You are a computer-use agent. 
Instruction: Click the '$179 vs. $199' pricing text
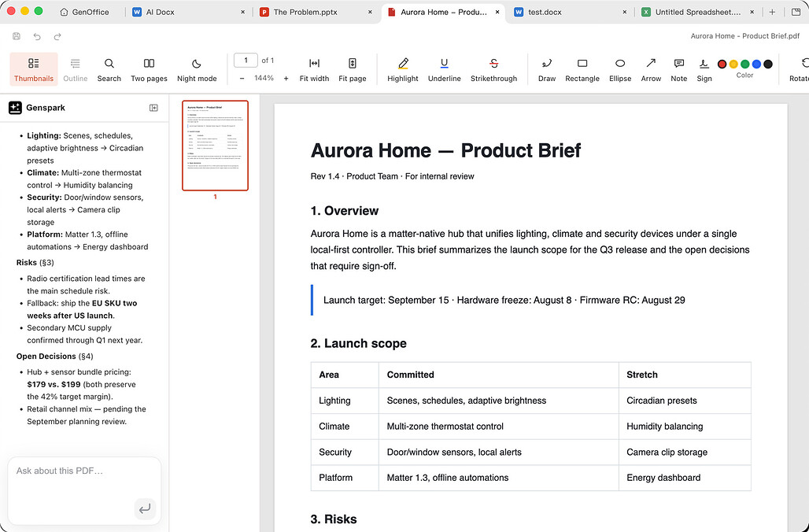click(x=54, y=384)
